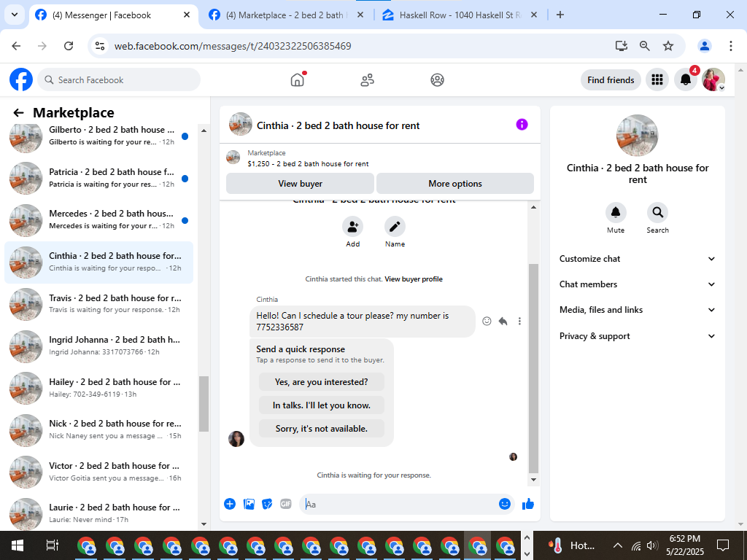747x560 pixels.
Task: Click the More options button
Action: [x=455, y=184]
